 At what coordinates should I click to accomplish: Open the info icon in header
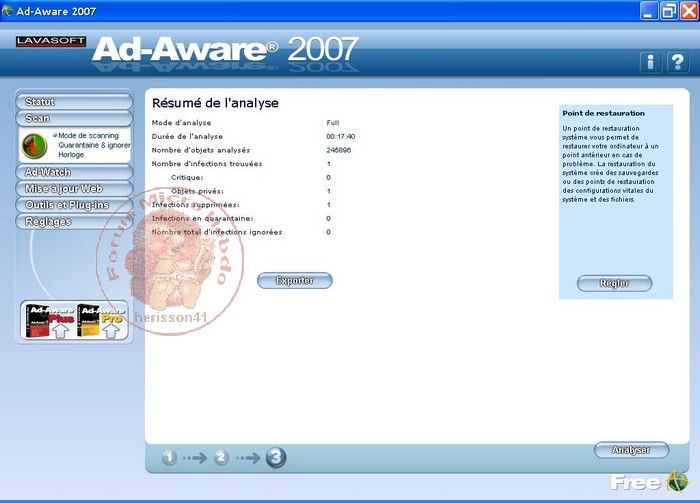point(650,62)
